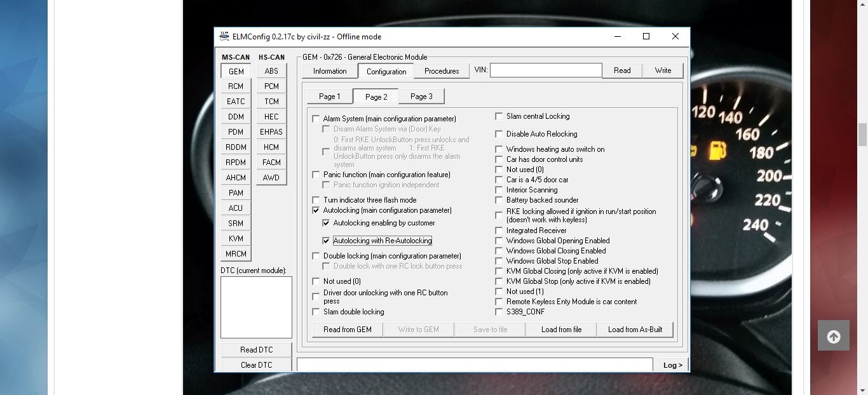Click the ELMConfig title bar app icon
Image resolution: width=868 pixels, height=395 pixels.
click(x=224, y=37)
